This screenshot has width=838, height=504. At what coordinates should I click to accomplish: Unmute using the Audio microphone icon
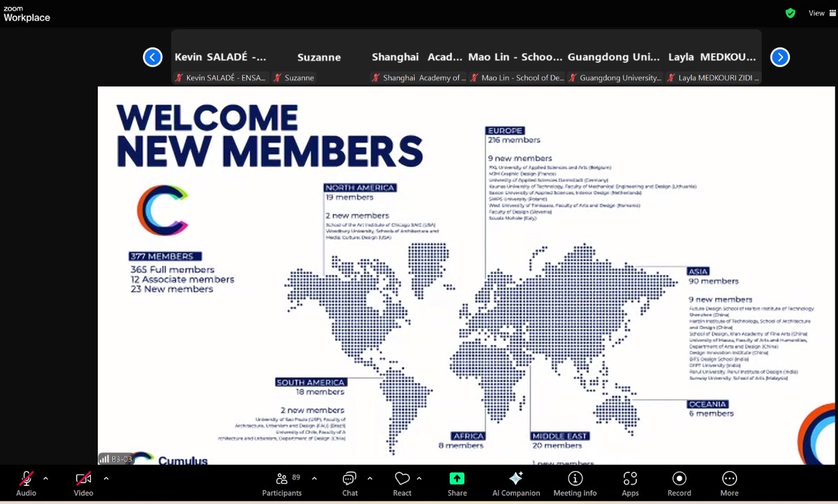coord(26,478)
